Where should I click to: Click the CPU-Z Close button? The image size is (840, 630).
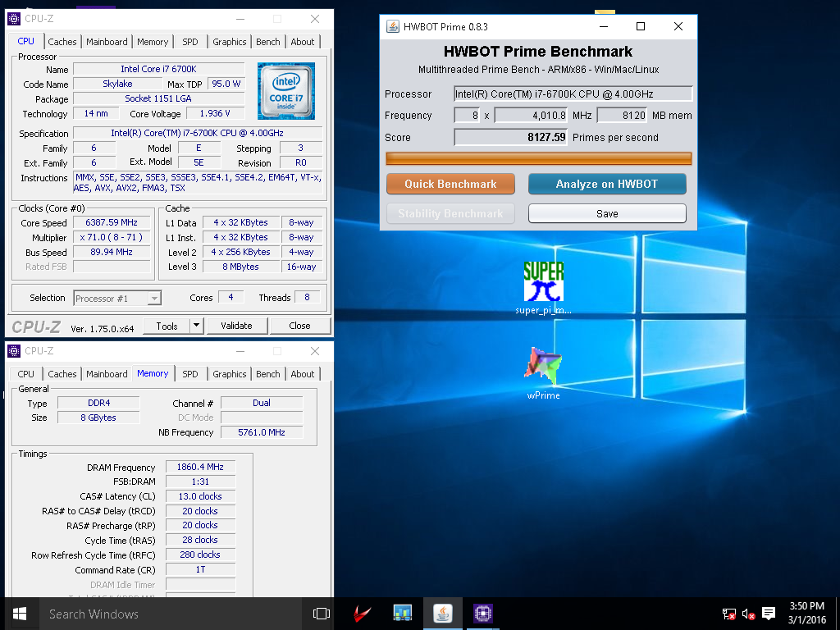tap(299, 326)
